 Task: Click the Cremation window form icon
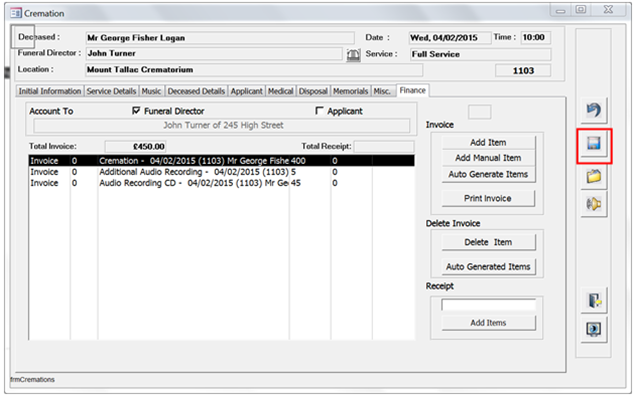(x=16, y=13)
